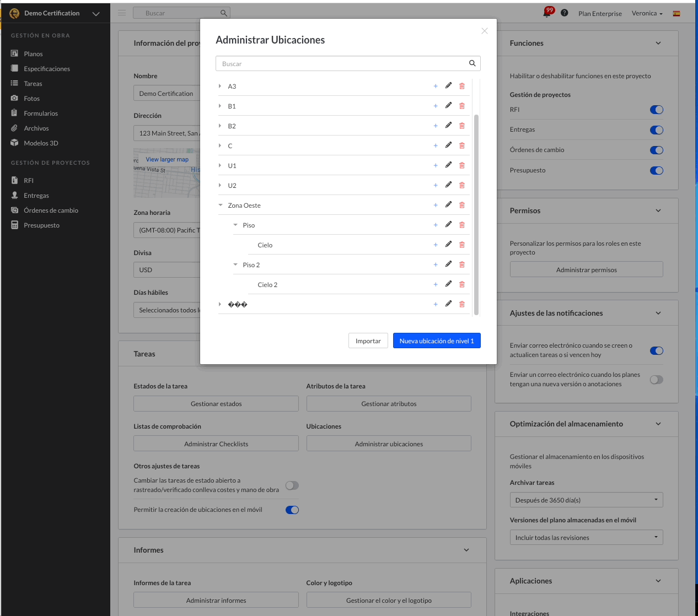Edit the B2 location

[449, 125]
